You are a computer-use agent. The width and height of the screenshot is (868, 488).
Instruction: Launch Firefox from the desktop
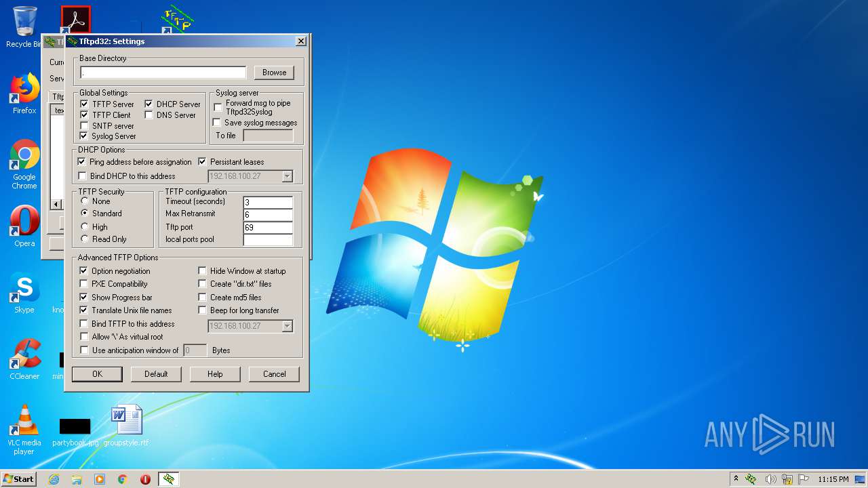coord(24,94)
